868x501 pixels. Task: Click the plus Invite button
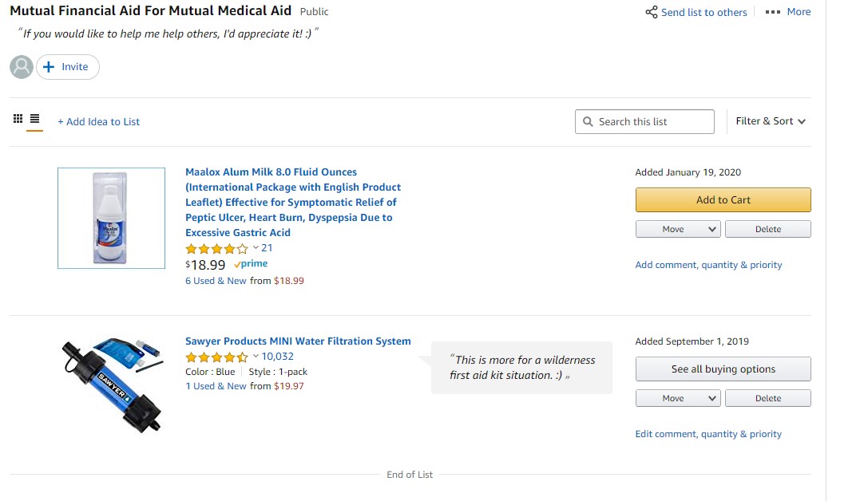[68, 67]
